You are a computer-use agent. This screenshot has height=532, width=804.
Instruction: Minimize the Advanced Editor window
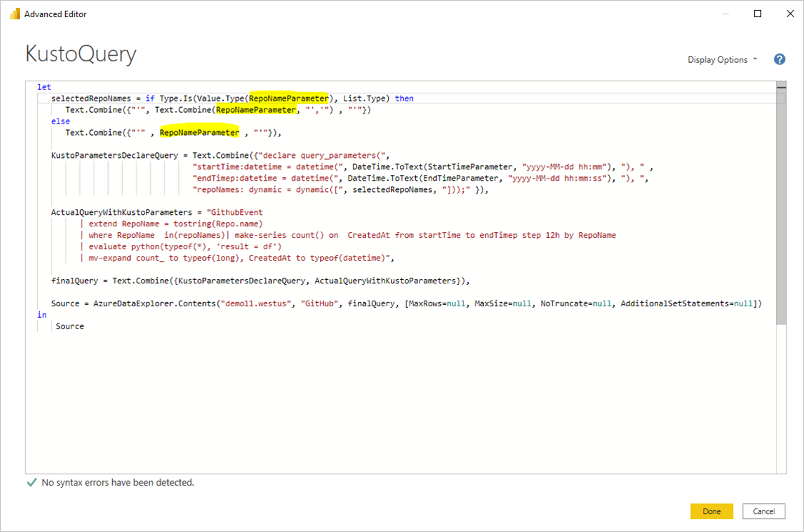[x=725, y=13]
